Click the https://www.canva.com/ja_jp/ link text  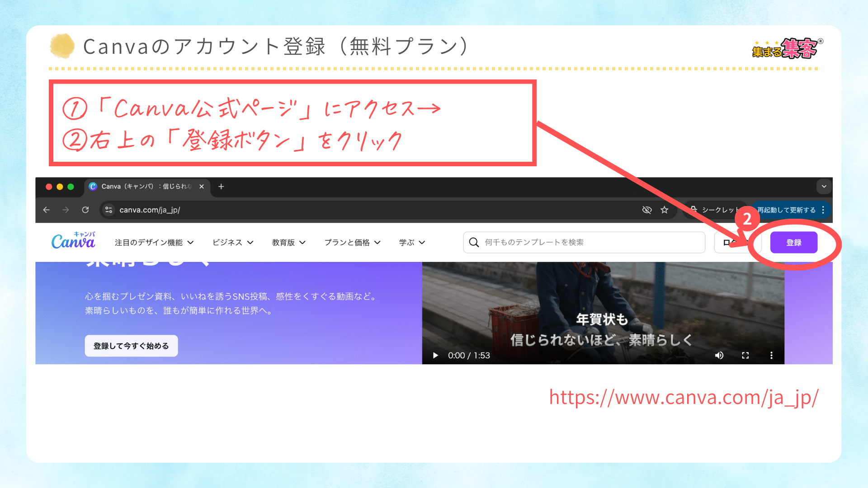[x=684, y=397]
